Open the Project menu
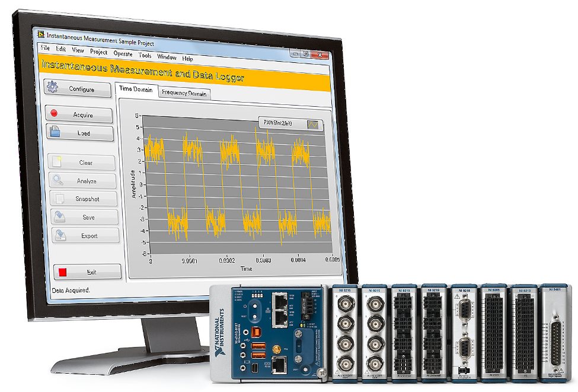 98,52
